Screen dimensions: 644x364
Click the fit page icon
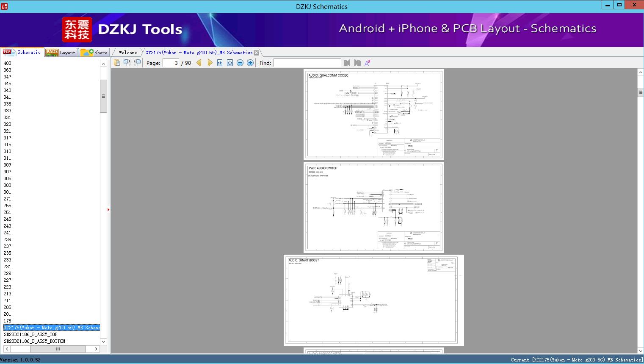pyautogui.click(x=230, y=63)
